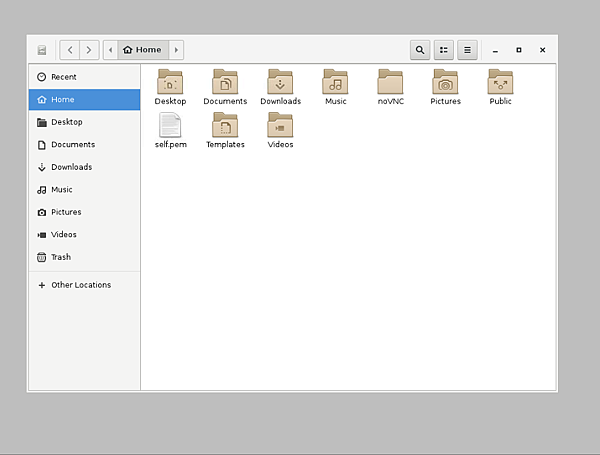Image resolution: width=600 pixels, height=455 pixels.
Task: Select the Music folder icon
Action: (336, 83)
